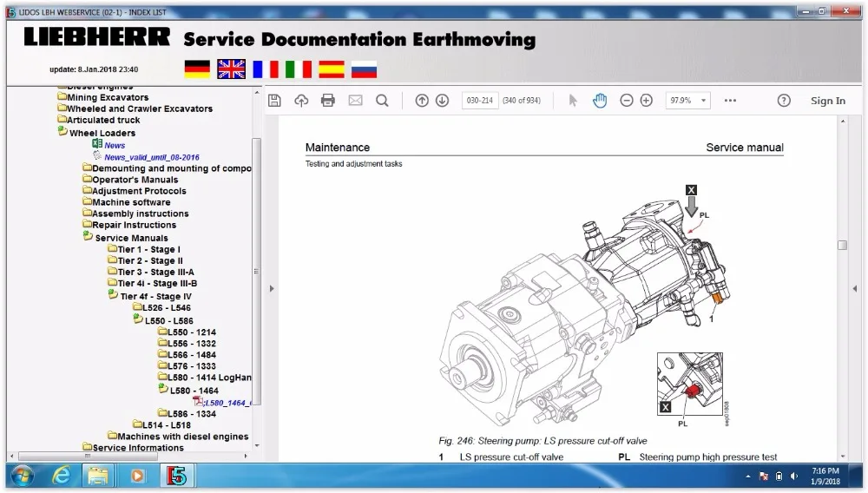Viewport: 868px width, 493px height.
Task: Switch language to German flag
Action: click(x=197, y=69)
